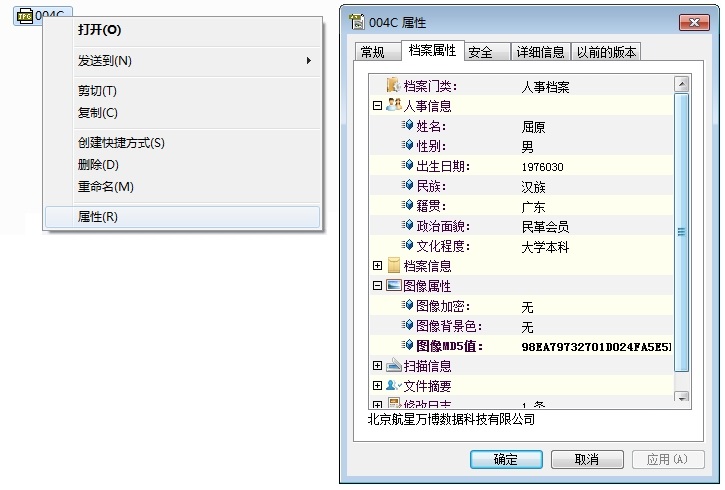The height and width of the screenshot is (490, 725).
Task: Expand the 扫描信息 tree node
Action: click(x=377, y=366)
